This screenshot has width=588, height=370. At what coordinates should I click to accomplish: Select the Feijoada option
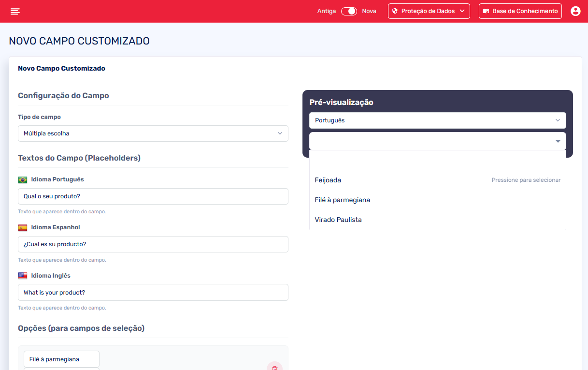328,180
